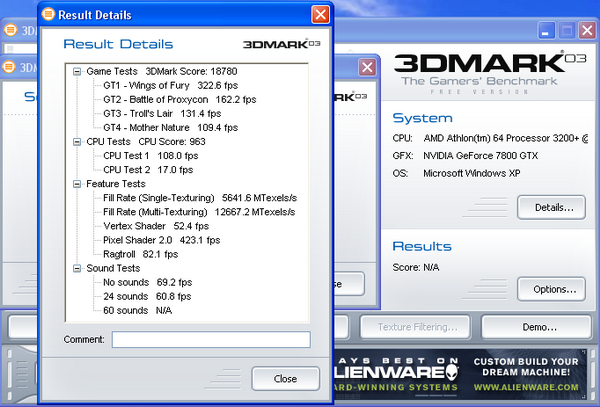Select the Game Tests 3DMark Score row

pos(161,72)
